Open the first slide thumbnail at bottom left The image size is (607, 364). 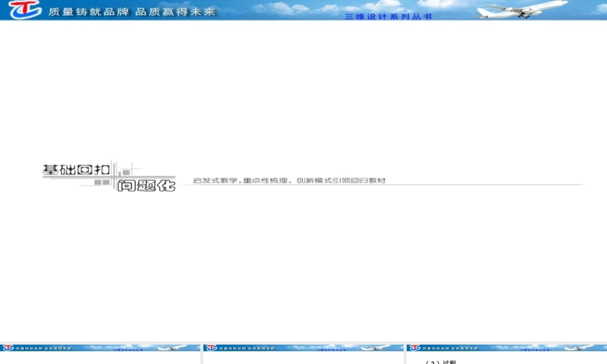[99, 354]
